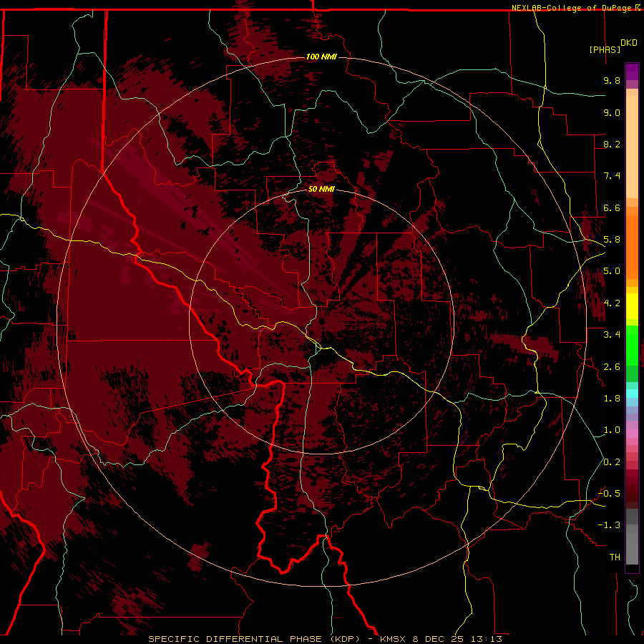
Task: Click the TH threshold label on the legend
Action: click(x=615, y=557)
